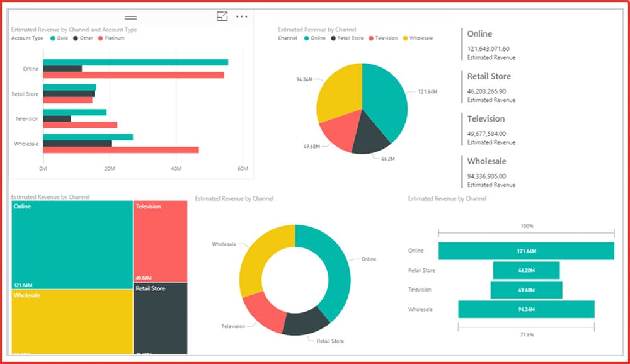Viewport: 630px width, 364px height.
Task: Select the dark Retail Store treemap tile
Action: click(160, 318)
